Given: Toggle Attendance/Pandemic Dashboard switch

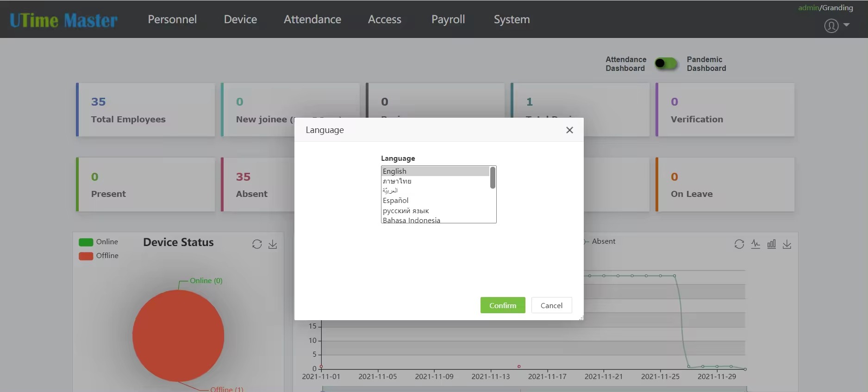Looking at the screenshot, I should tap(666, 63).
